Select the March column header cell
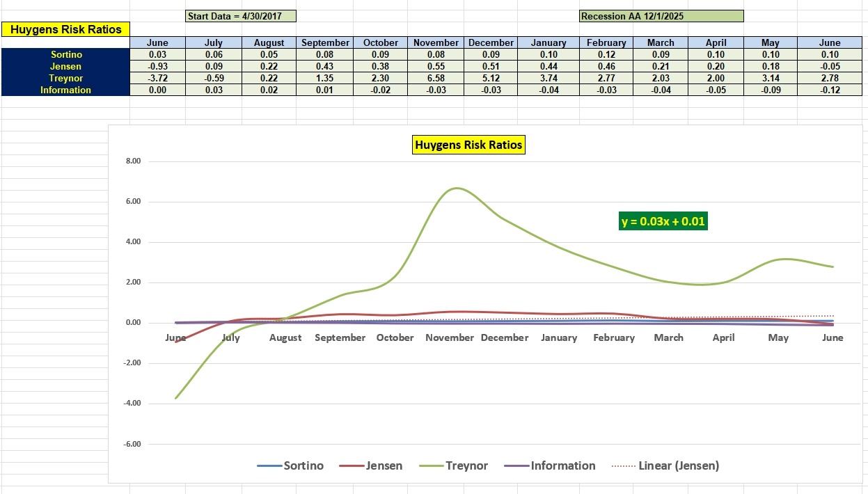 point(661,42)
